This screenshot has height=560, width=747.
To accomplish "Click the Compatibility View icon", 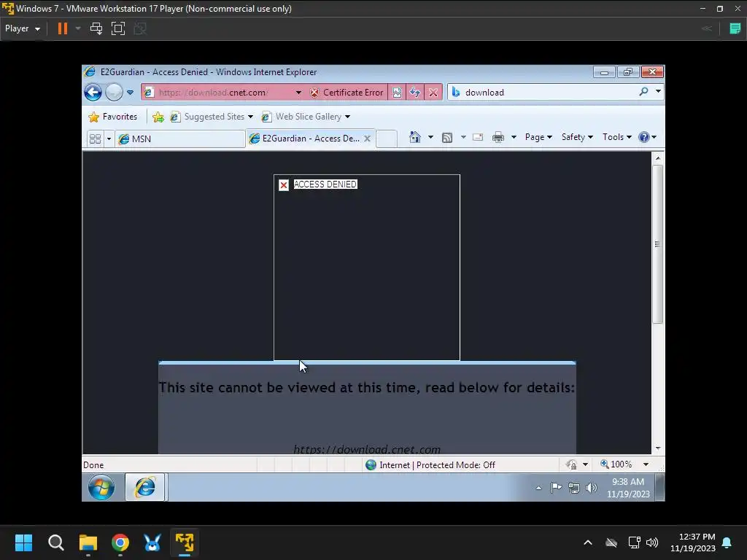I will pyautogui.click(x=397, y=93).
